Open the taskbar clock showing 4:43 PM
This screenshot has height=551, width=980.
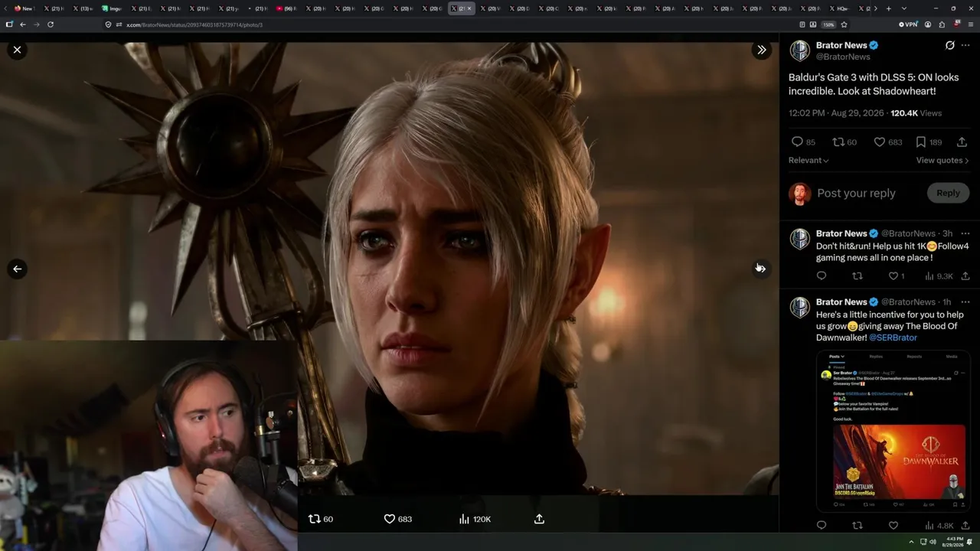pos(952,542)
